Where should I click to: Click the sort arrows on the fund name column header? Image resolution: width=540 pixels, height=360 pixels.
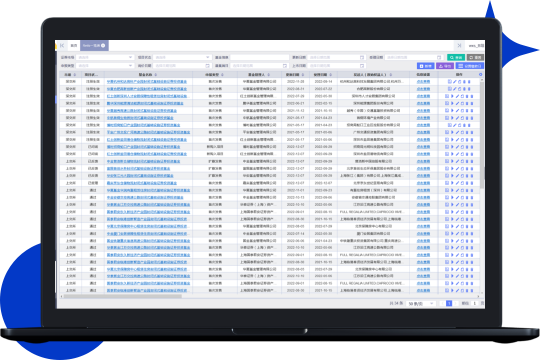coord(156,75)
